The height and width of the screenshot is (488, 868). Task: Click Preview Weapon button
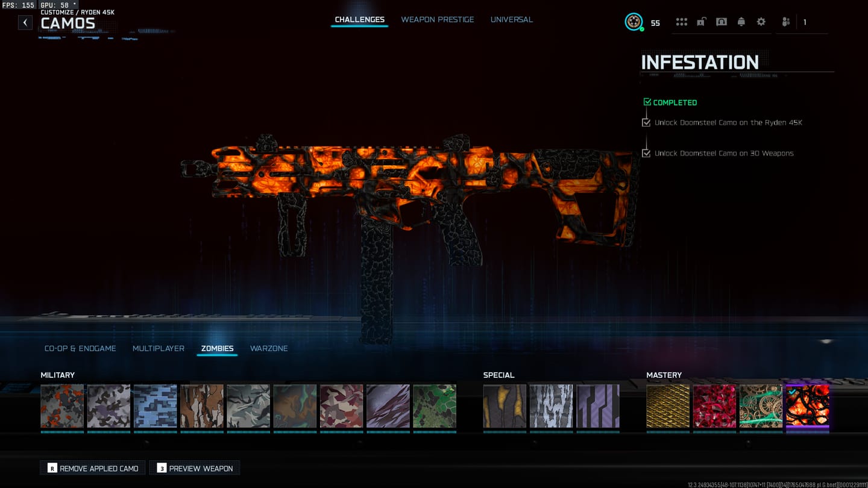pyautogui.click(x=195, y=468)
